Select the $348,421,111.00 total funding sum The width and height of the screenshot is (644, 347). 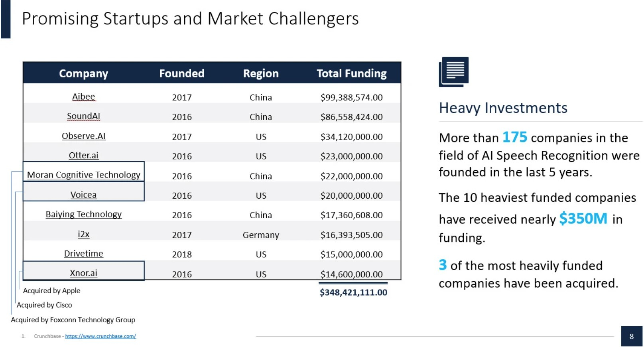click(353, 292)
